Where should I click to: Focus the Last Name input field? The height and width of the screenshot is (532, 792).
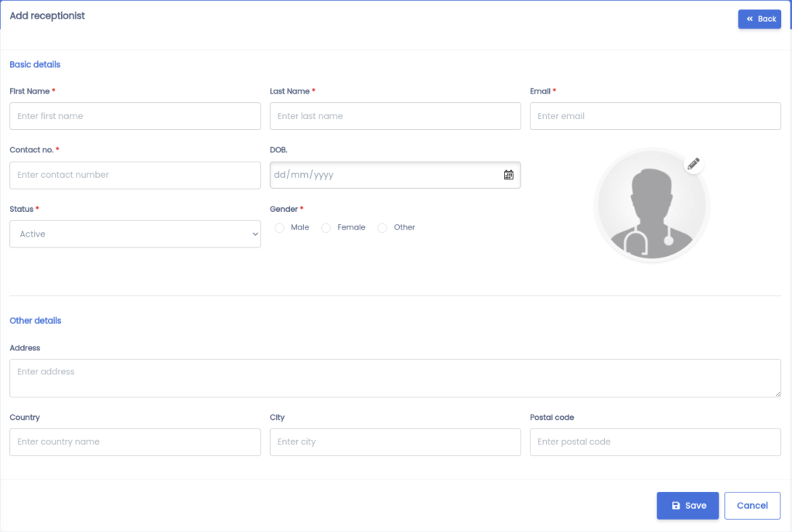395,116
